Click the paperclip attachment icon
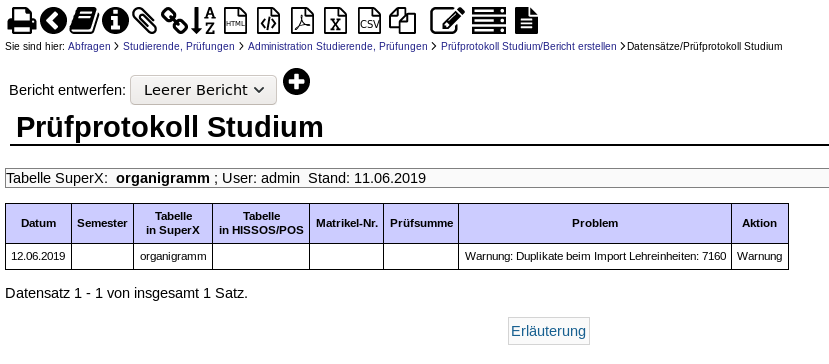 (144, 21)
